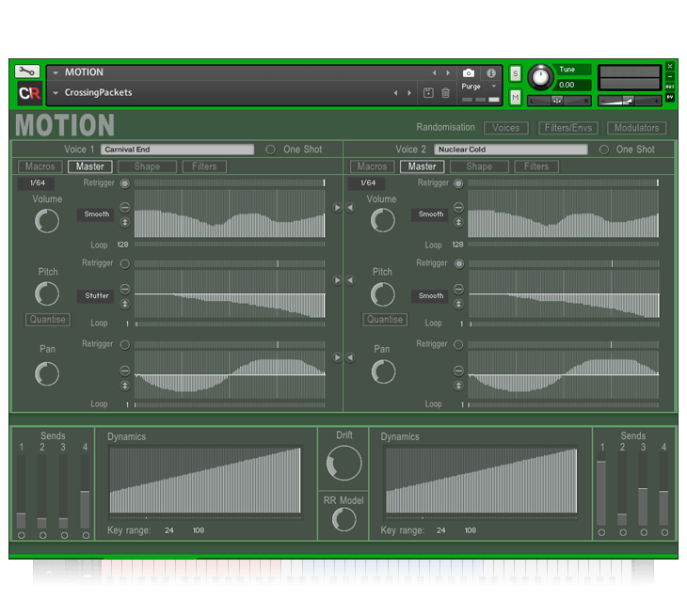The height and width of the screenshot is (616, 687).
Task: Open the Purge dropdown menu
Action: pyautogui.click(x=479, y=87)
